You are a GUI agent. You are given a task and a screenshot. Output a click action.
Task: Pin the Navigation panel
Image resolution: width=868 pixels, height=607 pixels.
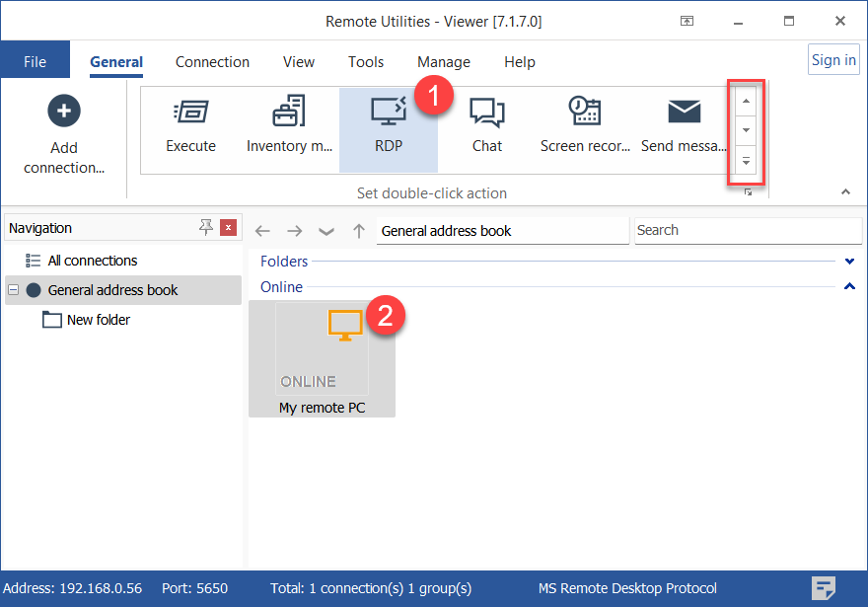[x=206, y=228]
